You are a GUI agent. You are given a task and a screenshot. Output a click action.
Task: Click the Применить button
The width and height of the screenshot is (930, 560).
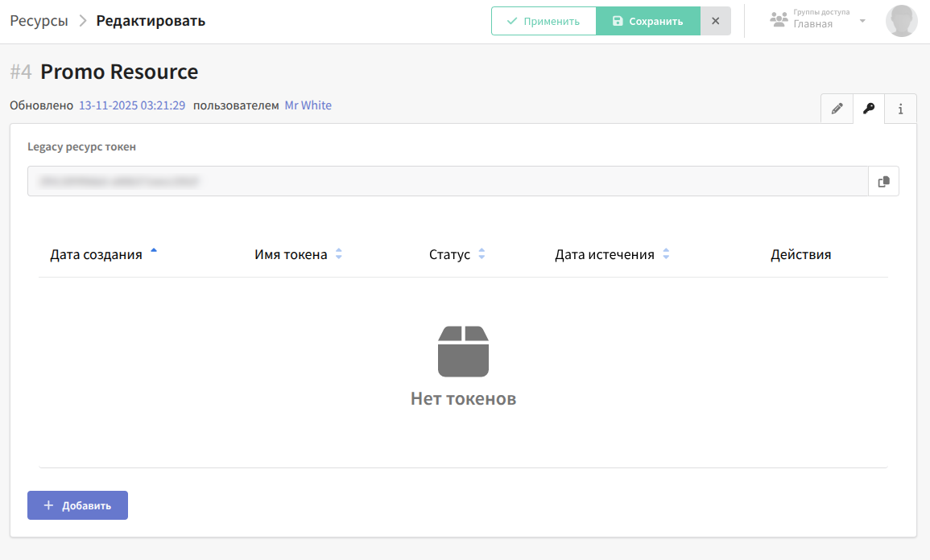(x=544, y=21)
